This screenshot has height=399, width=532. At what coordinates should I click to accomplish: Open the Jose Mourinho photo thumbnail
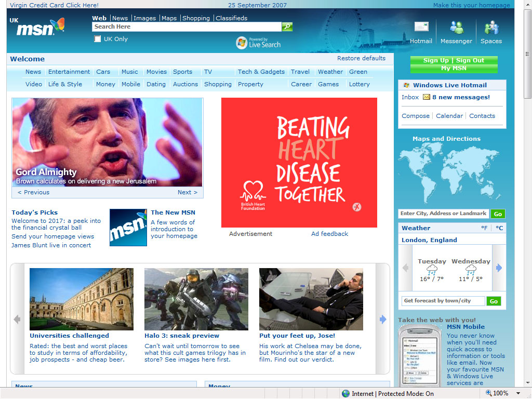(x=311, y=299)
